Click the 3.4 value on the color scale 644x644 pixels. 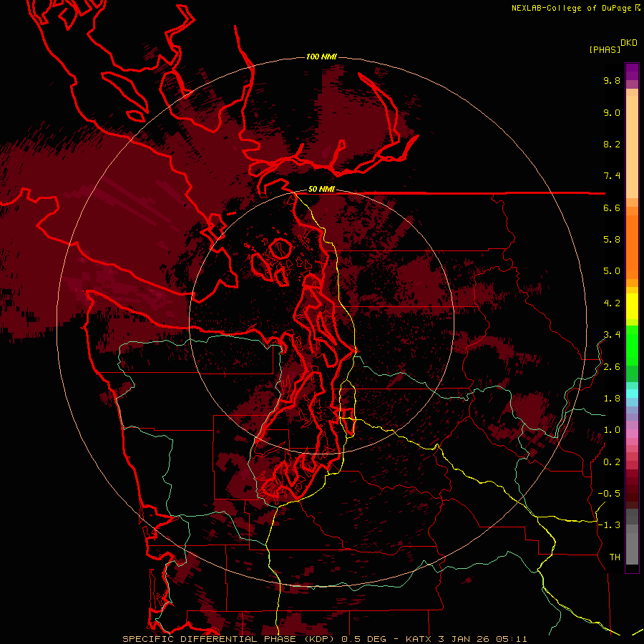coord(612,335)
